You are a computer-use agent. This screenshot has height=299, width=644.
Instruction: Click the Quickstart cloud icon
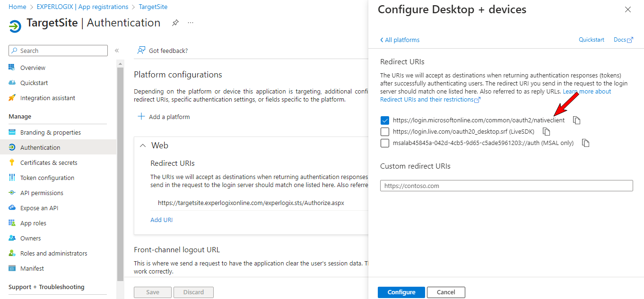(x=12, y=83)
